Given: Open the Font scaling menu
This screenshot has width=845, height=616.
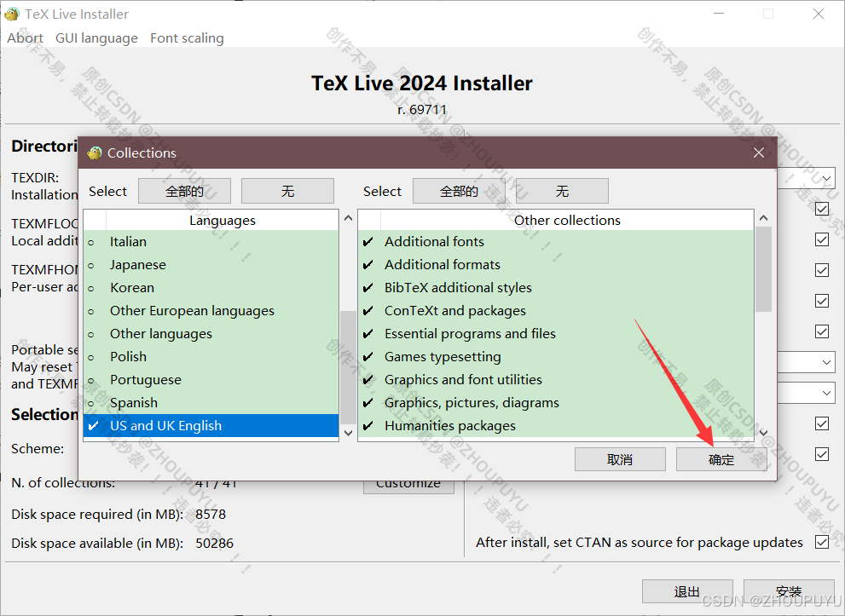Looking at the screenshot, I should (187, 38).
